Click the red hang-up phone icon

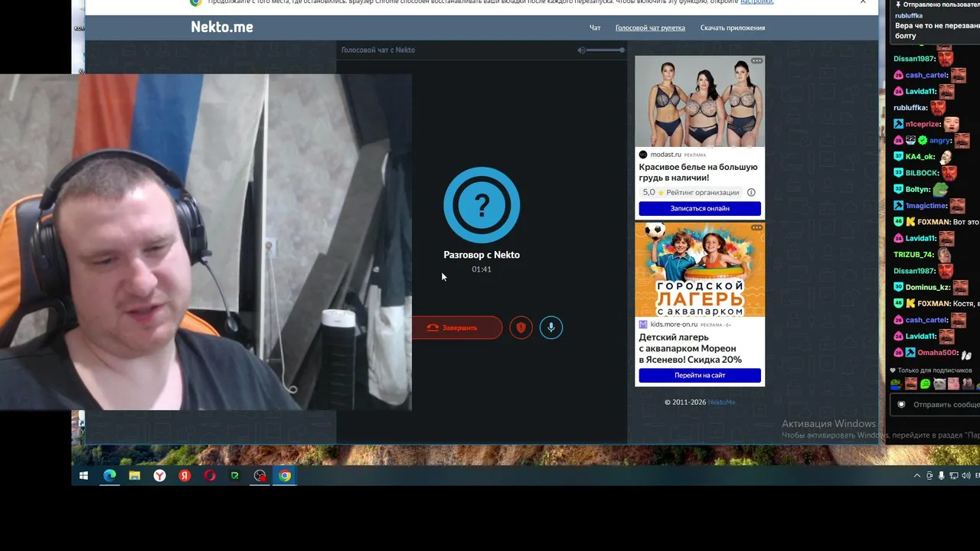click(433, 328)
